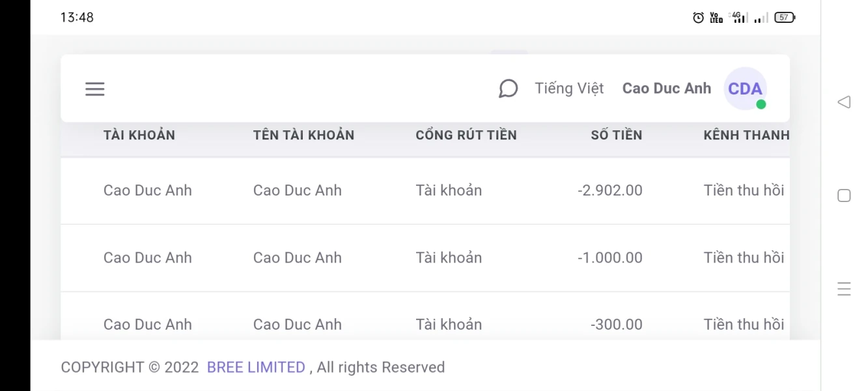The image size is (868, 391).
Task: Select the -1.000.00 transaction amount
Action: (x=609, y=258)
